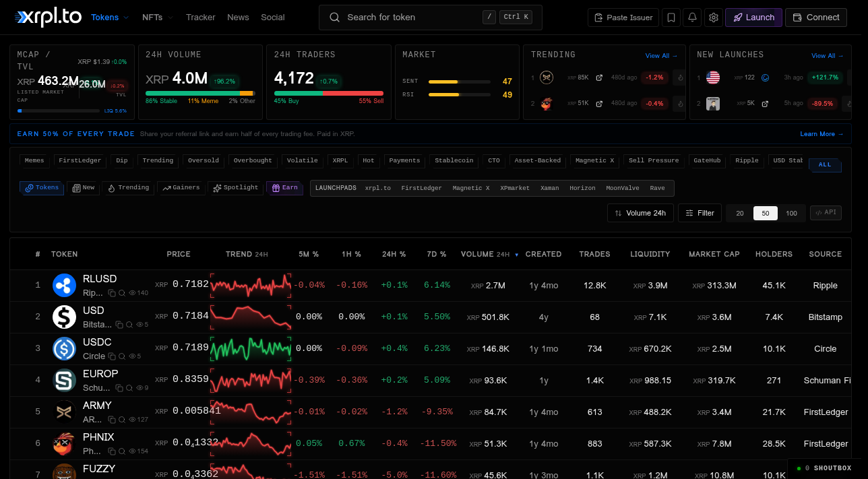This screenshot has height=479, width=868.
Task: Switch to the Spotlight tab
Action: tap(235, 188)
